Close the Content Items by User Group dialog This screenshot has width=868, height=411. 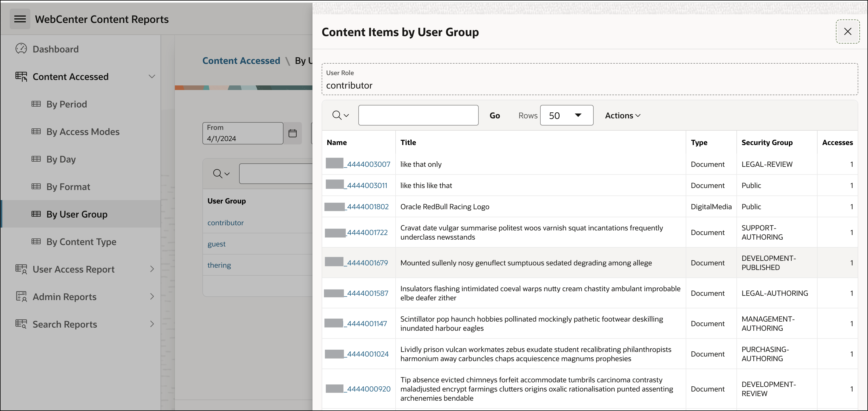coord(847,32)
